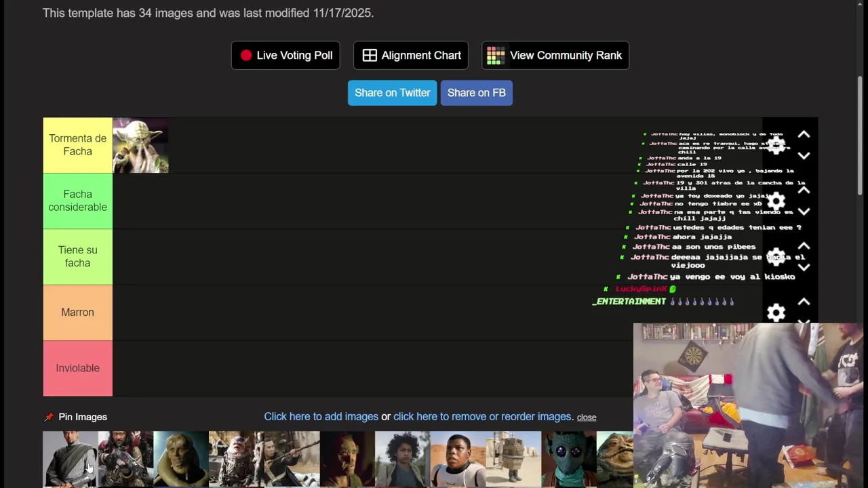
Task: Open settings gear for Facha considerable row
Action: [x=776, y=201]
